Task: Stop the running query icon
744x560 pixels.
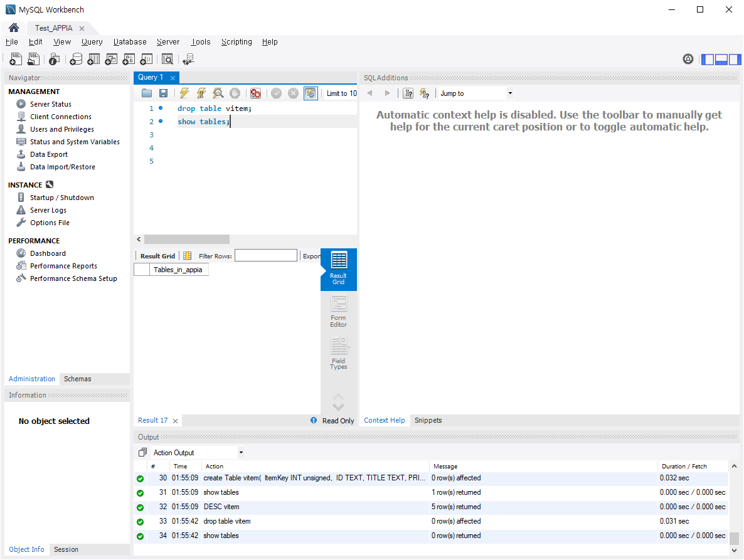Action: click(x=235, y=93)
